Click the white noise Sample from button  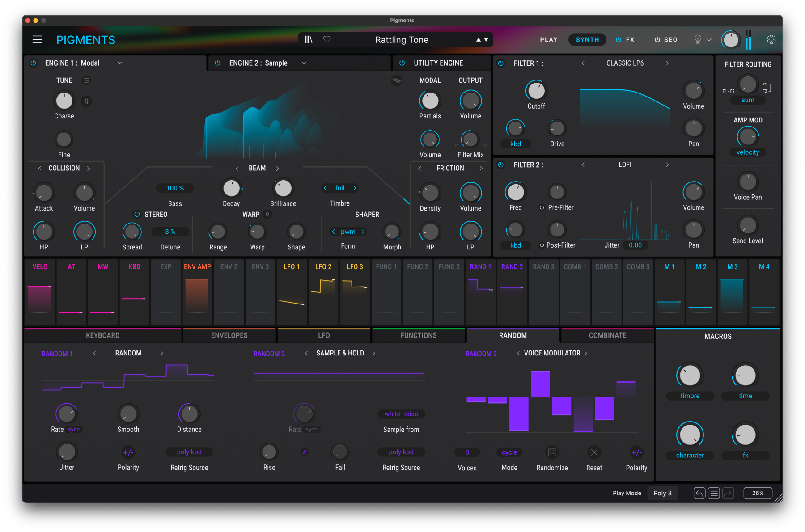[401, 414]
